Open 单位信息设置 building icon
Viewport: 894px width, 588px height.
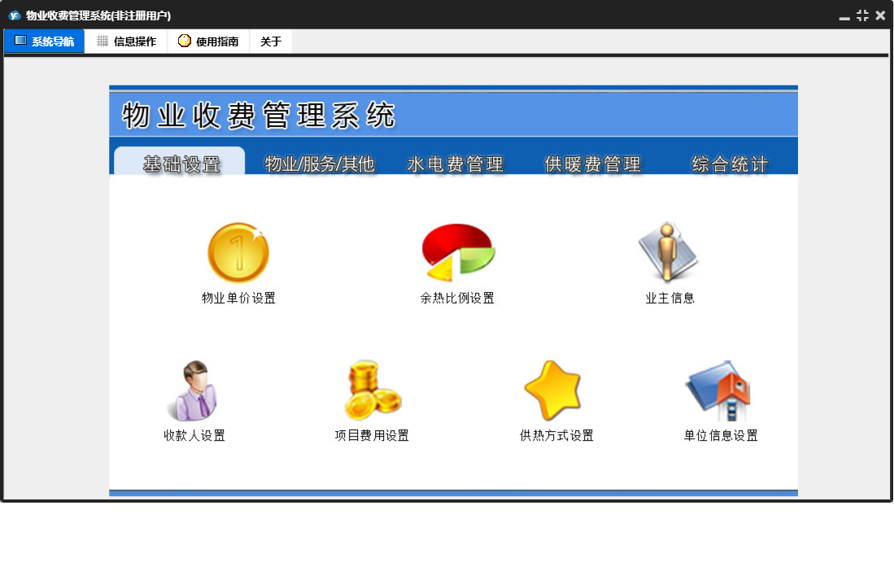tap(719, 390)
